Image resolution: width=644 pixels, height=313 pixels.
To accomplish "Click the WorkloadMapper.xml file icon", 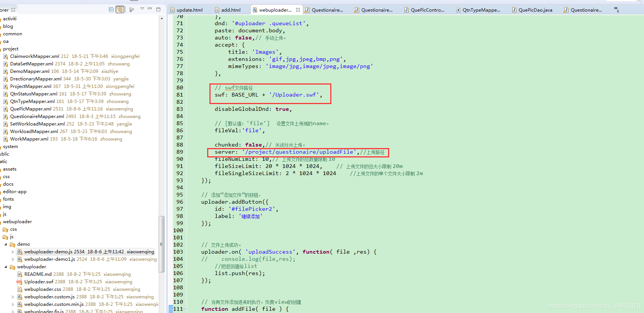I will click(x=6, y=132).
